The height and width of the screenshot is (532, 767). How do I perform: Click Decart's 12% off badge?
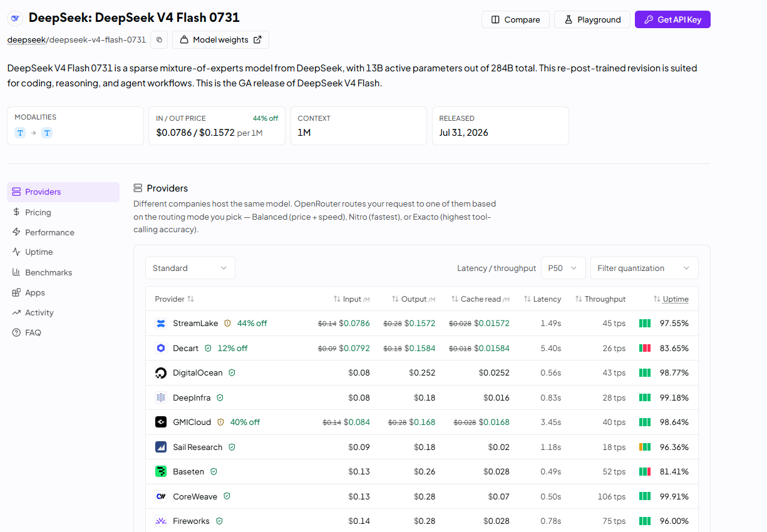point(232,348)
